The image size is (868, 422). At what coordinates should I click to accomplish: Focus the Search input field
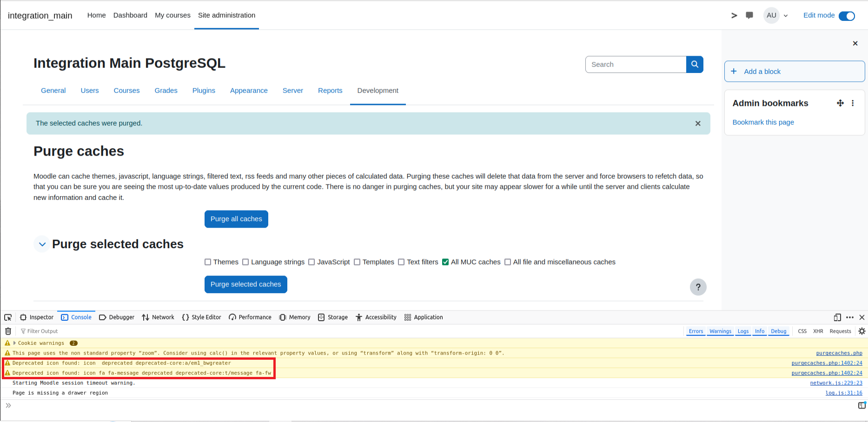coord(636,65)
